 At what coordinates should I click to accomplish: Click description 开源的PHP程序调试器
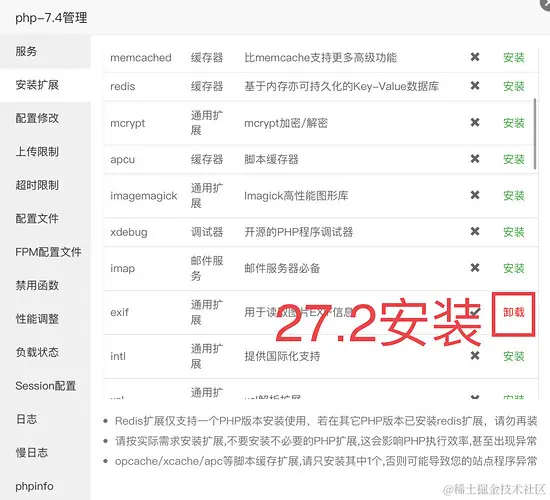(299, 232)
